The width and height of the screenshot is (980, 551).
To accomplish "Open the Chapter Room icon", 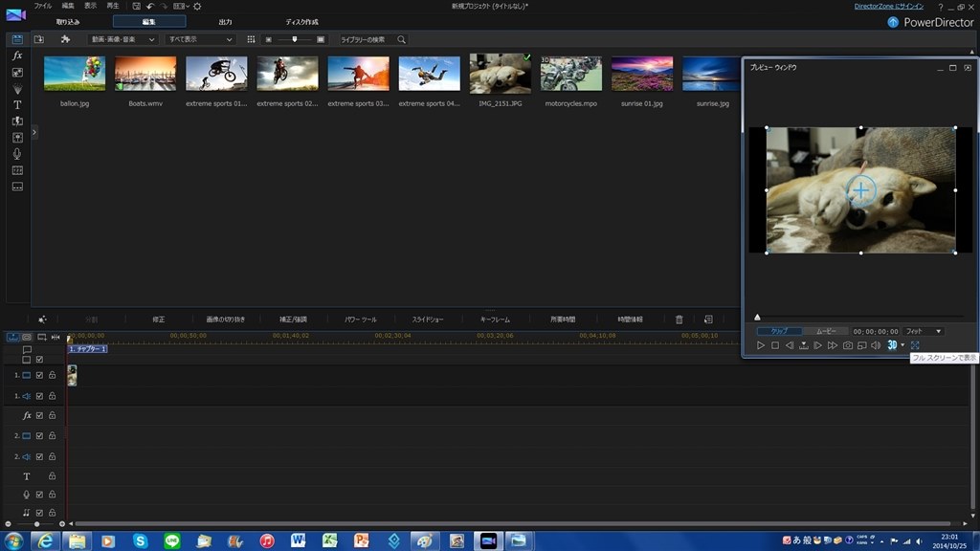I will (x=17, y=170).
